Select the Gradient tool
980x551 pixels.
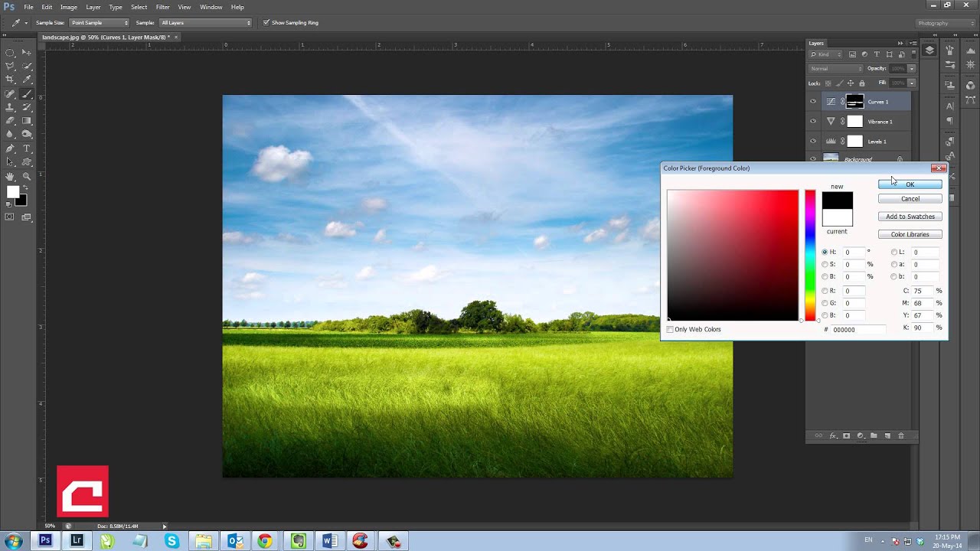coord(27,121)
